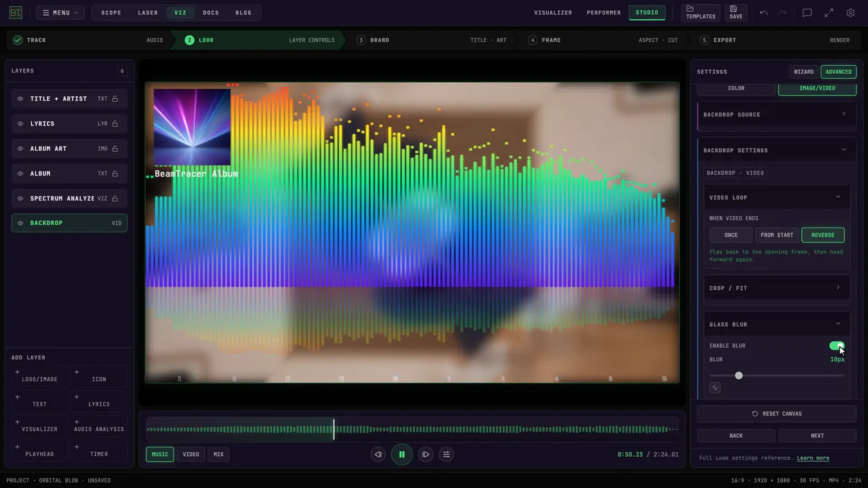Viewport: 868px width, 488px height.
Task: Click the Reset Canvas button
Action: (x=777, y=413)
